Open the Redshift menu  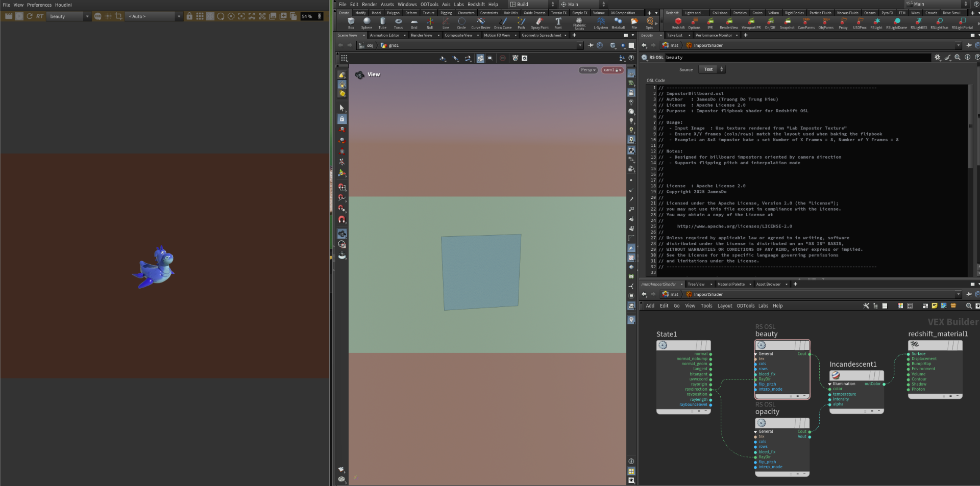[476, 5]
